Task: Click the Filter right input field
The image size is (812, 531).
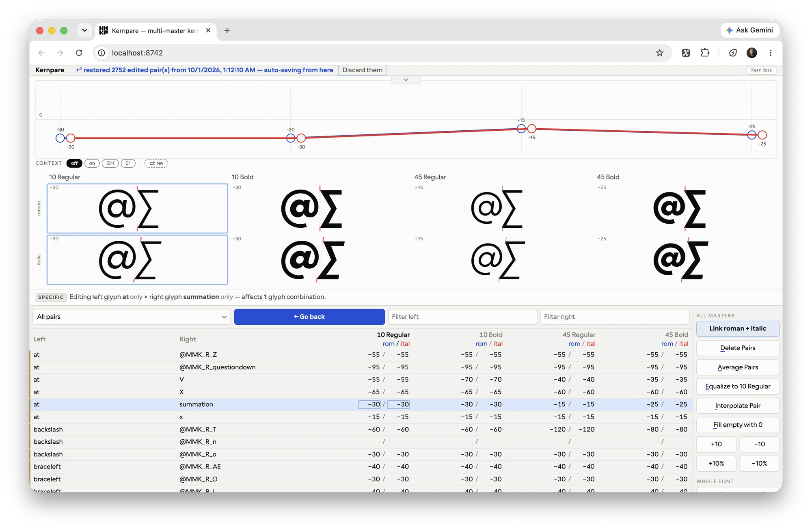Action: tap(615, 317)
